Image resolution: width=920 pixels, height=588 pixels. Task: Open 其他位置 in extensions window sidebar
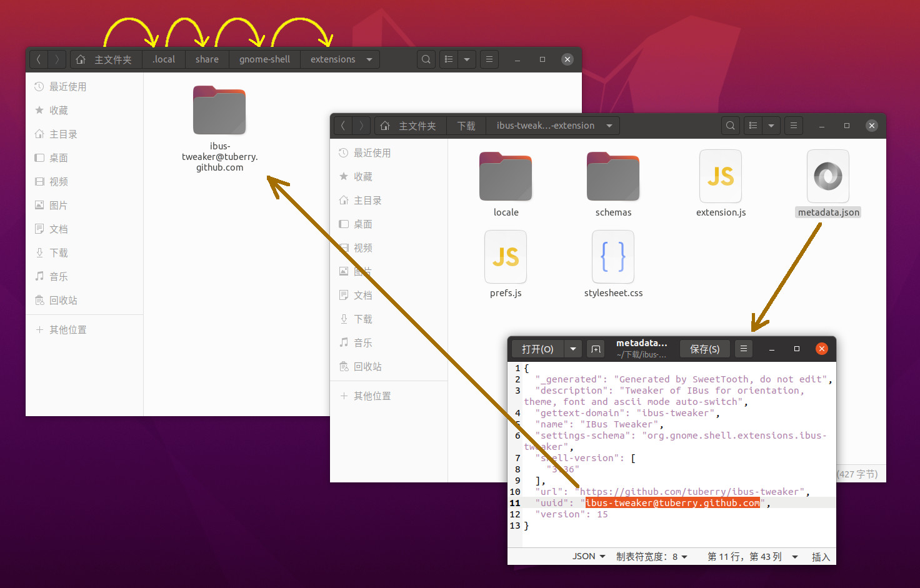tap(84, 330)
